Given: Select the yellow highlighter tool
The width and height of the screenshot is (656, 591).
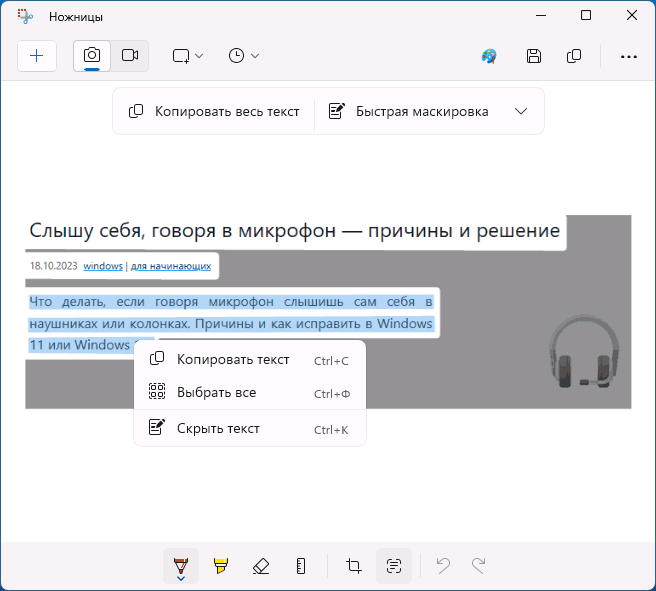Looking at the screenshot, I should [220, 566].
